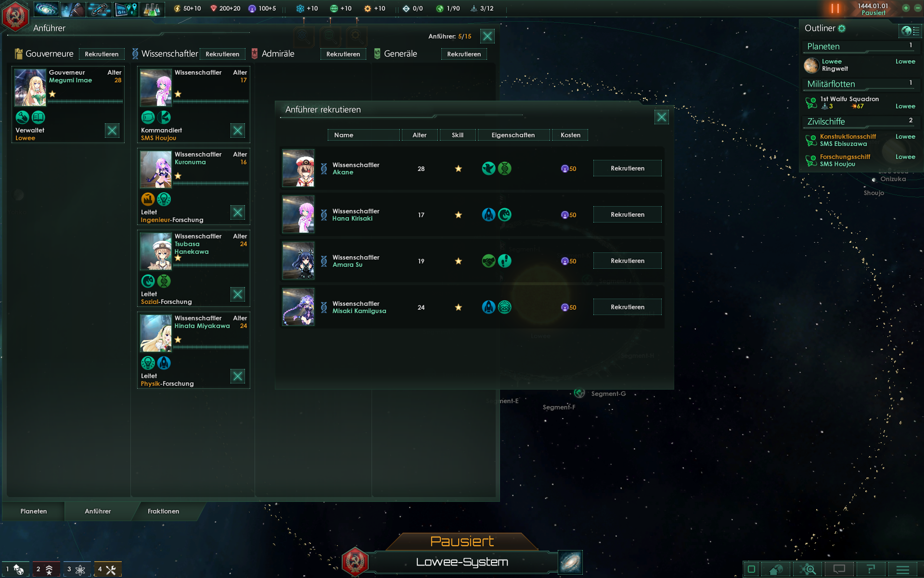Click the galaxy view icon beside Lowee-System

pos(570,562)
